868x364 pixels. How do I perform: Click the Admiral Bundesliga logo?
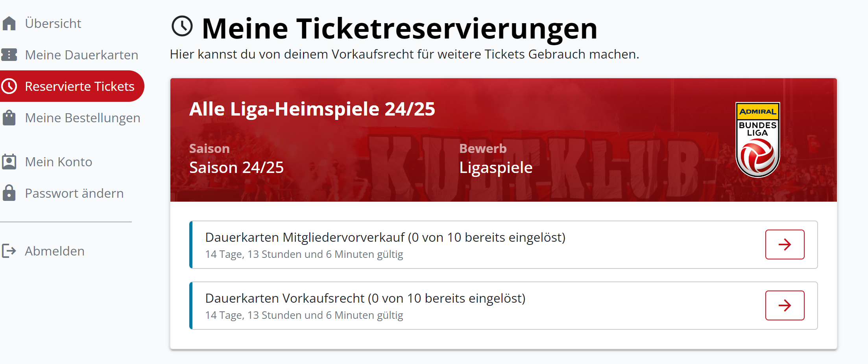pyautogui.click(x=757, y=140)
